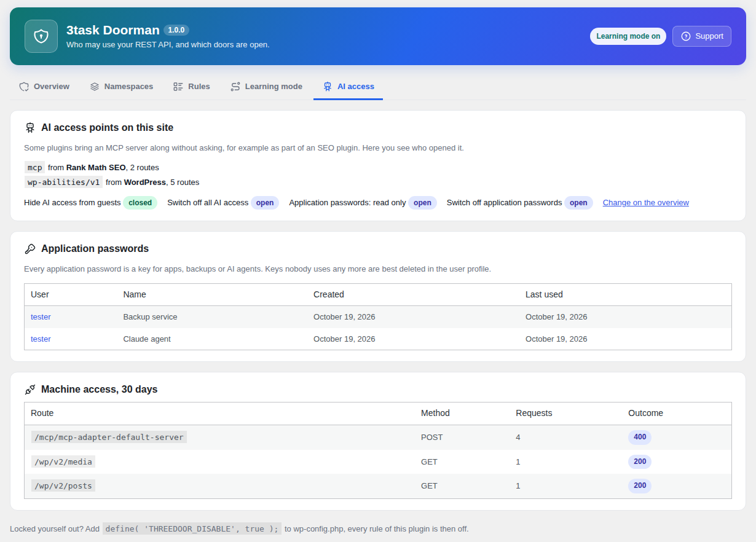
Task: Click the 200 outcome badge for media route
Action: click(640, 461)
